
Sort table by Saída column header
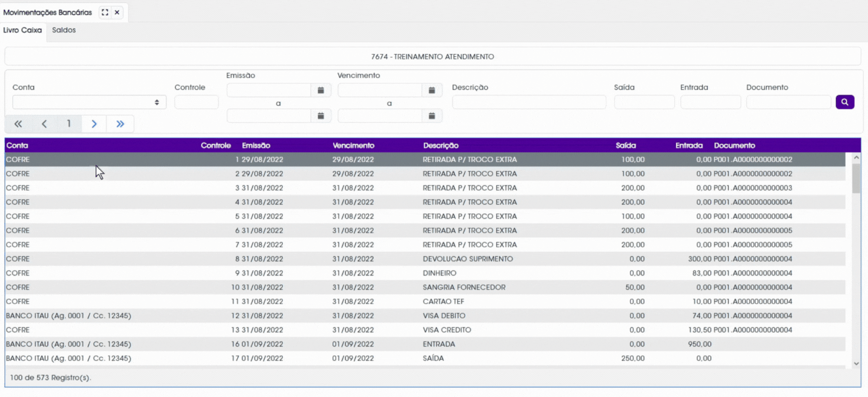pyautogui.click(x=626, y=146)
